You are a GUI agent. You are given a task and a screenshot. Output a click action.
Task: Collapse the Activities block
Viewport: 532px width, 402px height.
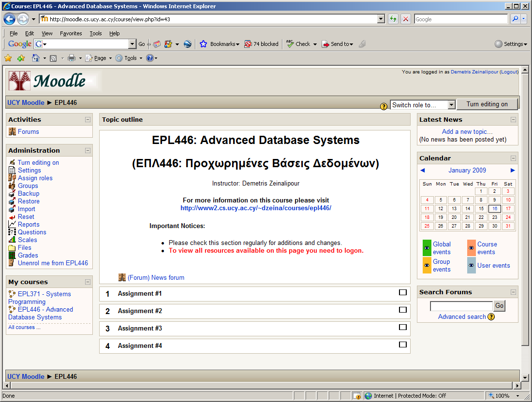(88, 119)
